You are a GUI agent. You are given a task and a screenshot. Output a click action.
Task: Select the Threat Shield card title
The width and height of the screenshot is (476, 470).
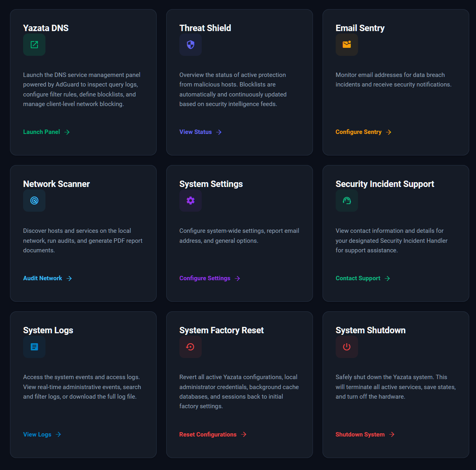(x=205, y=28)
